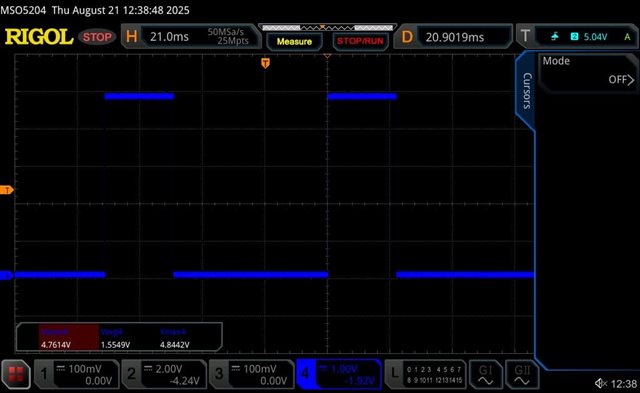Tap the STOP status indicator

pos(97,37)
